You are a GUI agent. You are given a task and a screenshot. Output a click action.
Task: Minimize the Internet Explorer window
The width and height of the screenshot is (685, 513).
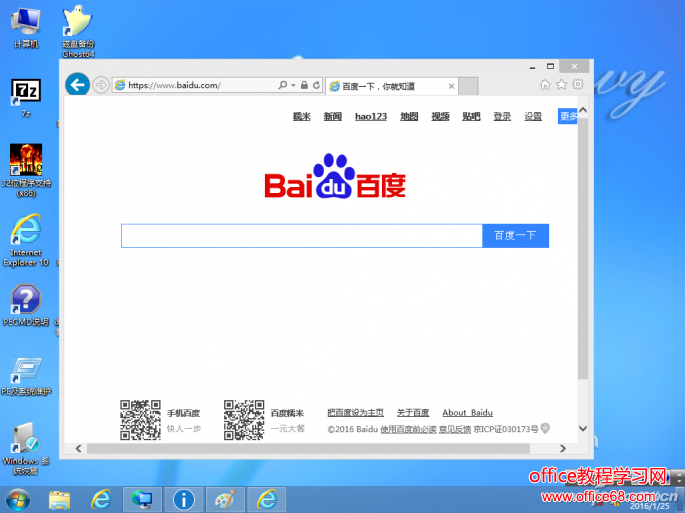click(532, 67)
